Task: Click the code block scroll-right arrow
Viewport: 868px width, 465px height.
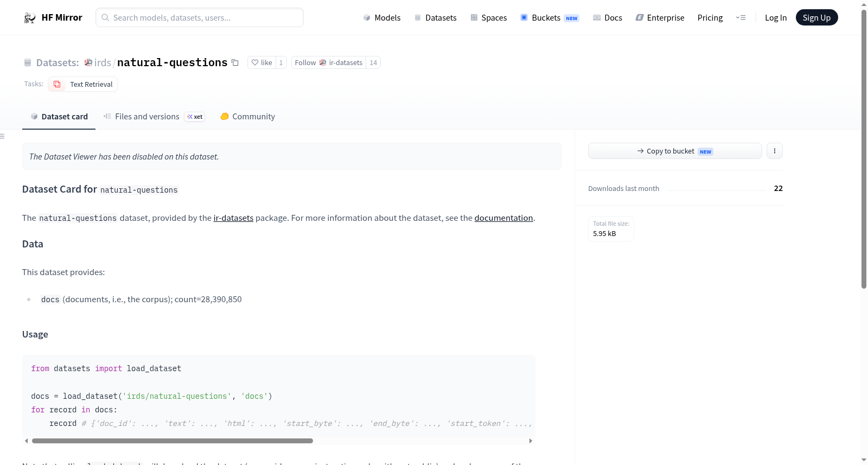Action: [531, 441]
